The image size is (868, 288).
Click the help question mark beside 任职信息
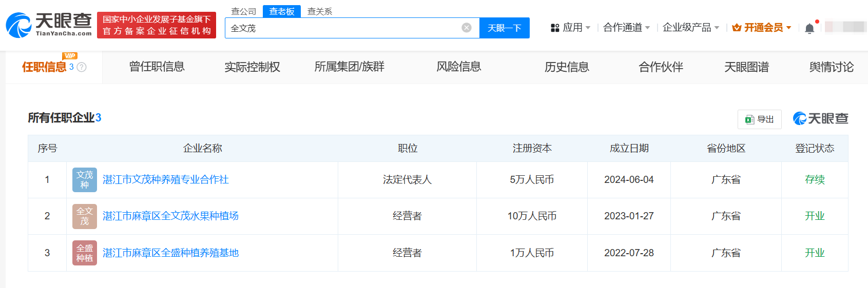point(82,67)
